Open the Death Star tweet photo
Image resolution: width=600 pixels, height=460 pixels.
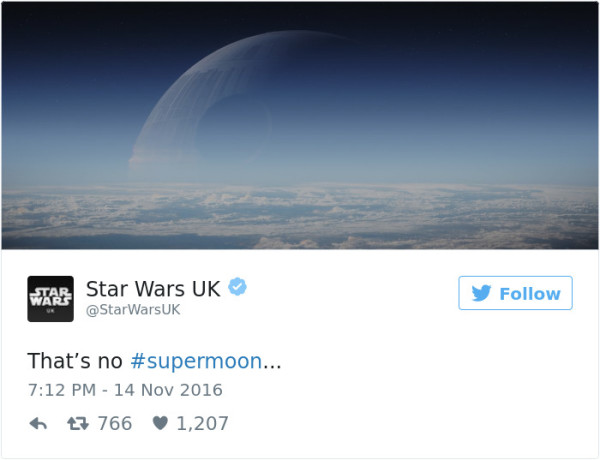tap(300, 126)
